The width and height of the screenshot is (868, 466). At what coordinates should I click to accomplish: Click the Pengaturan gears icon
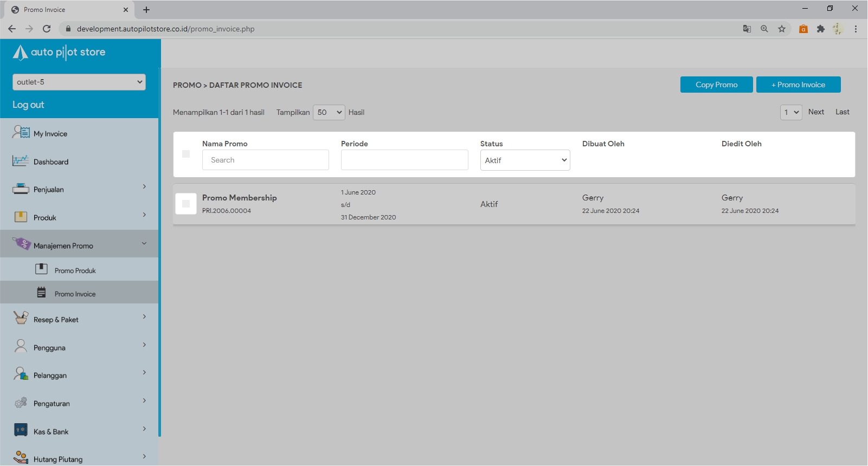point(21,403)
